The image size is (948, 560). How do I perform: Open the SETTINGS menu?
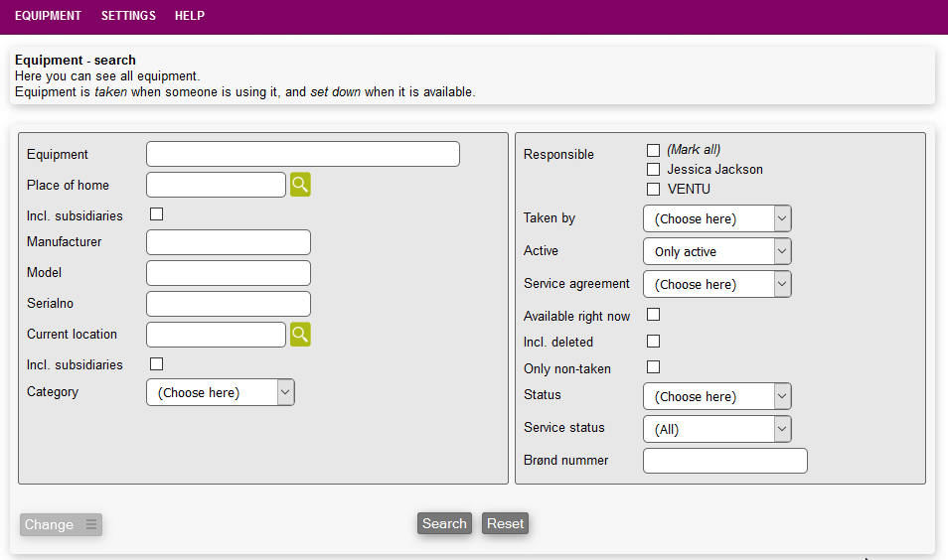point(128,16)
